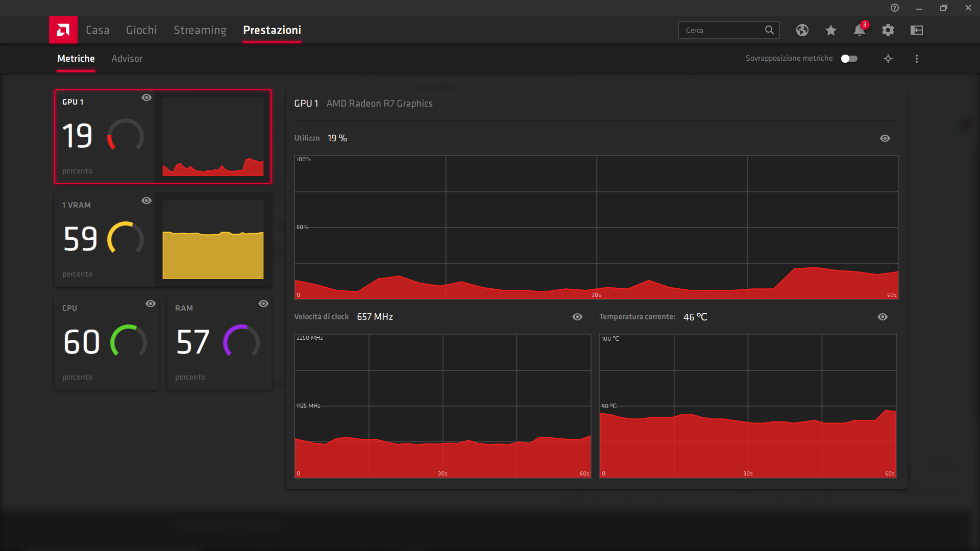980x551 pixels.
Task: Select the Metriche sub-tab
Action: coord(76,59)
